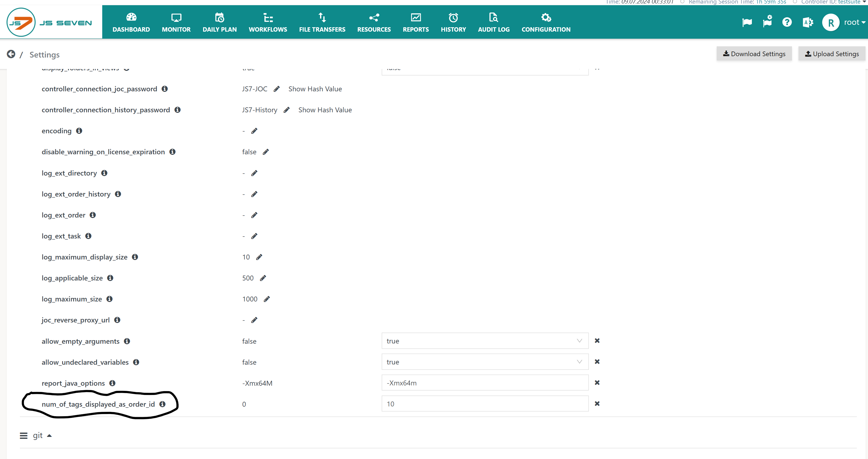Viewport: 868px width, 459px height.
Task: Click Download Settings button
Action: (x=754, y=54)
